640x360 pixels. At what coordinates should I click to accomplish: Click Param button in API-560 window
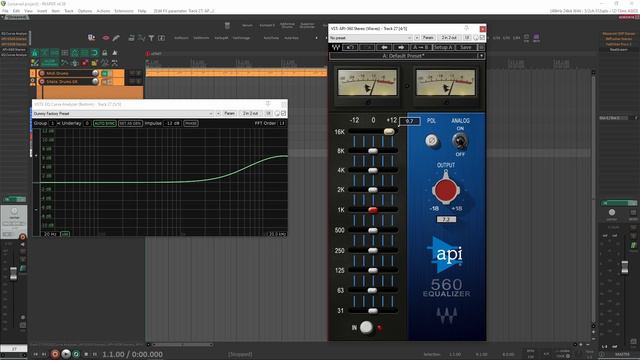428,38
